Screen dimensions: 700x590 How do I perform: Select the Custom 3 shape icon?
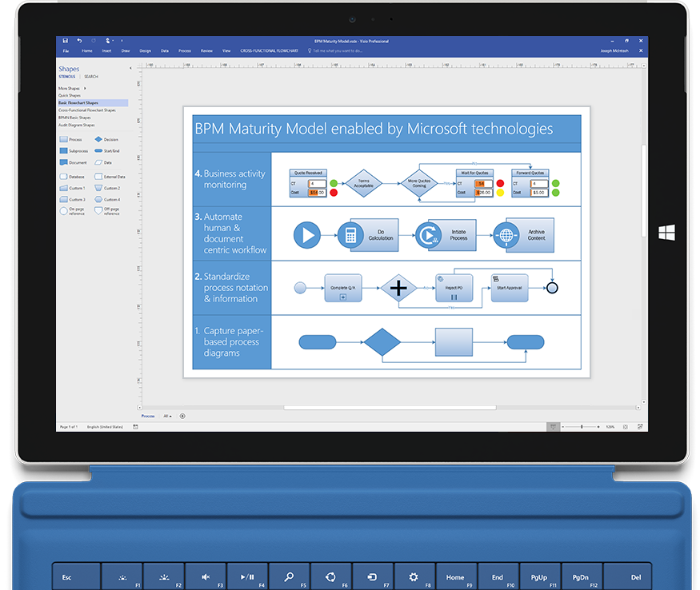pyautogui.click(x=63, y=200)
